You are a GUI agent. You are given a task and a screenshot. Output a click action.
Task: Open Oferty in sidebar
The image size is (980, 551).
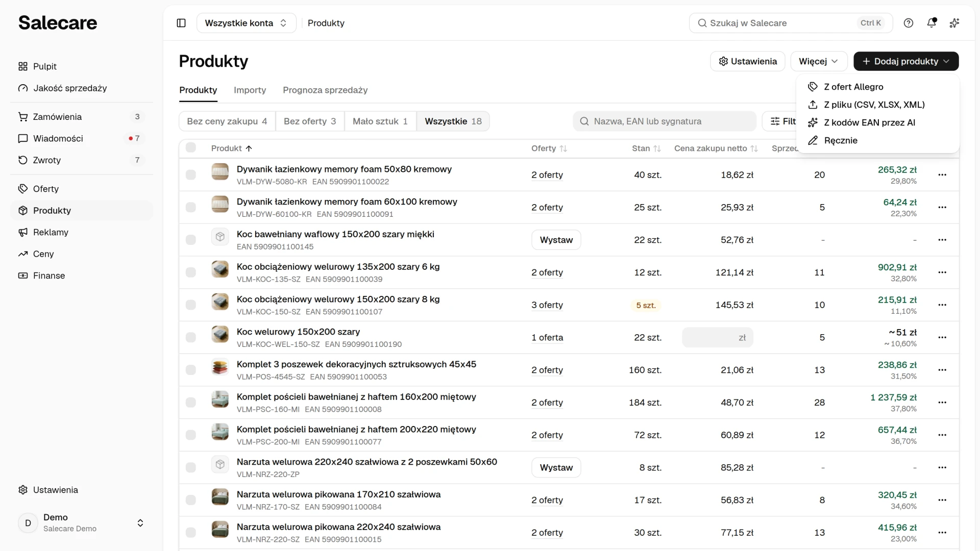[x=82, y=189]
